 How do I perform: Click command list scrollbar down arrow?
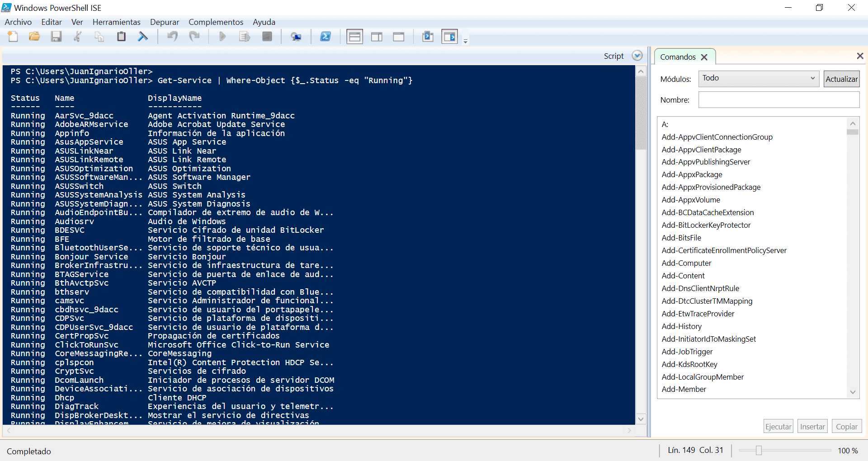pyautogui.click(x=853, y=392)
